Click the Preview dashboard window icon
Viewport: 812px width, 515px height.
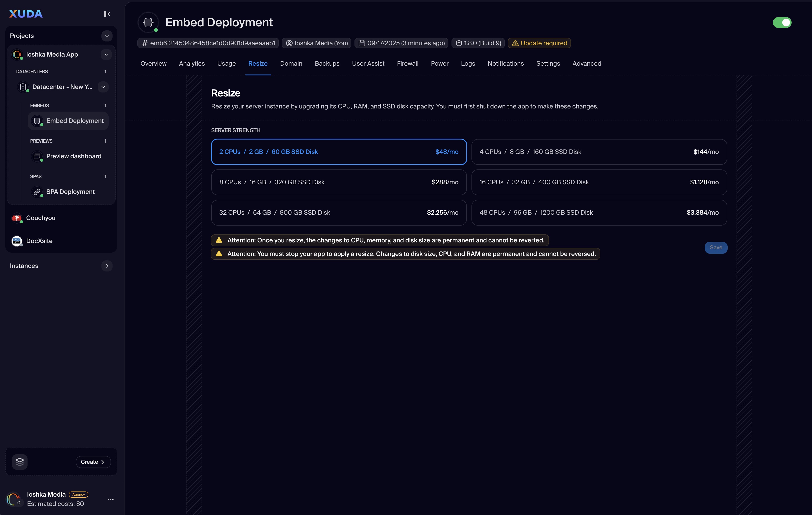37,156
